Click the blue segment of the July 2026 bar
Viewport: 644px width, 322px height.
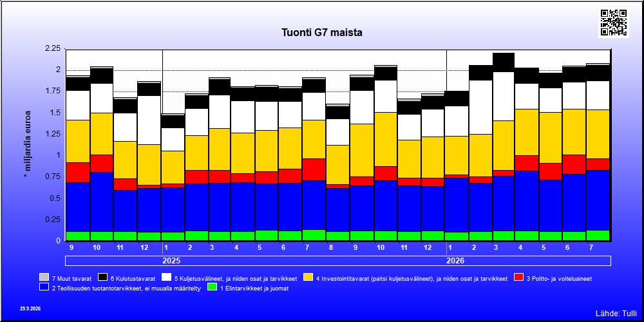click(x=598, y=200)
